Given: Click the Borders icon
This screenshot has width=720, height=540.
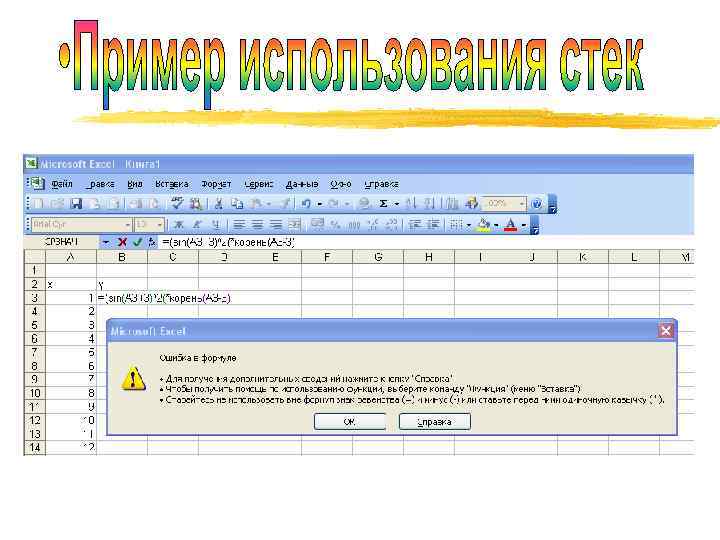Looking at the screenshot, I should click(x=456, y=225).
